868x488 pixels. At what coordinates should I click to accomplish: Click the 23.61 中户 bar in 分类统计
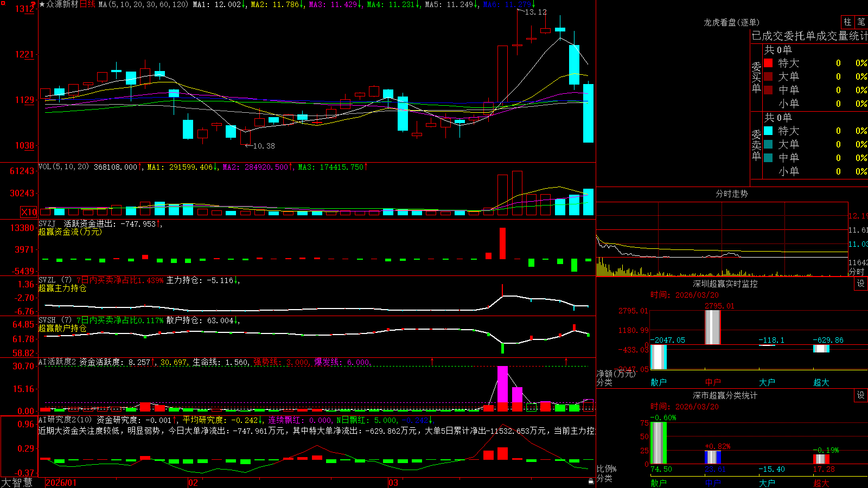(713, 457)
